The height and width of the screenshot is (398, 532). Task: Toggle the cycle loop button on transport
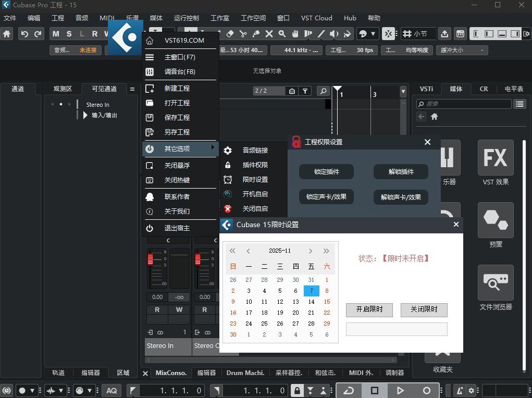click(349, 390)
